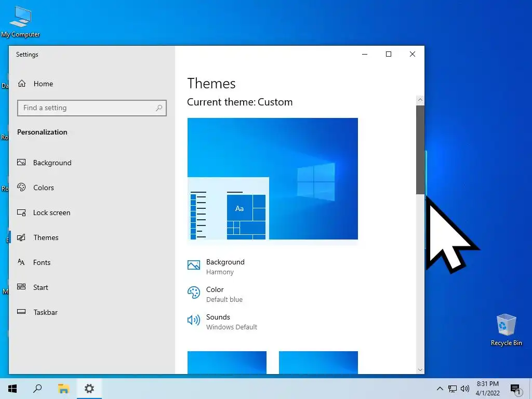Open File Explorer from taskbar

click(63, 389)
